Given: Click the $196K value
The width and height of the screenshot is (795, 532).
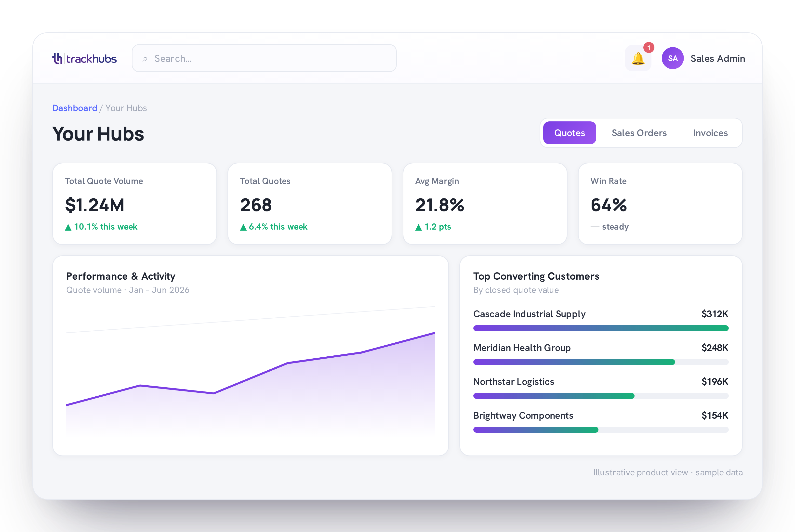Looking at the screenshot, I should (715, 382).
